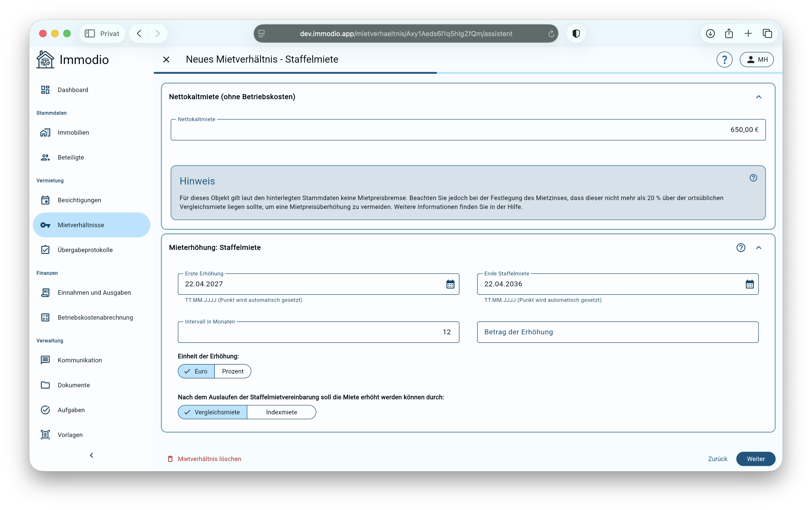The width and height of the screenshot is (812, 510).
Task: Click Mietverhältnis löschen
Action: click(x=204, y=459)
